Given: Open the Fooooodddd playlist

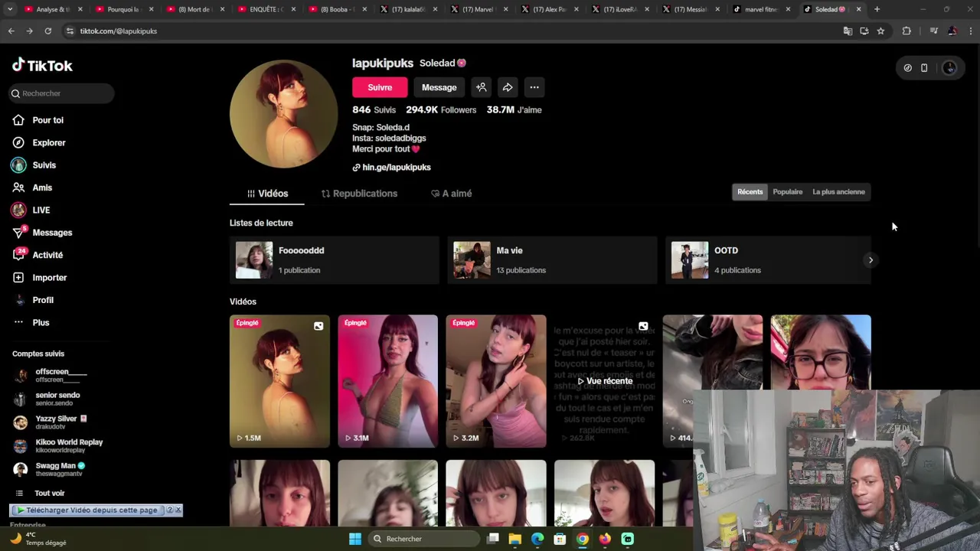Looking at the screenshot, I should click(x=335, y=260).
